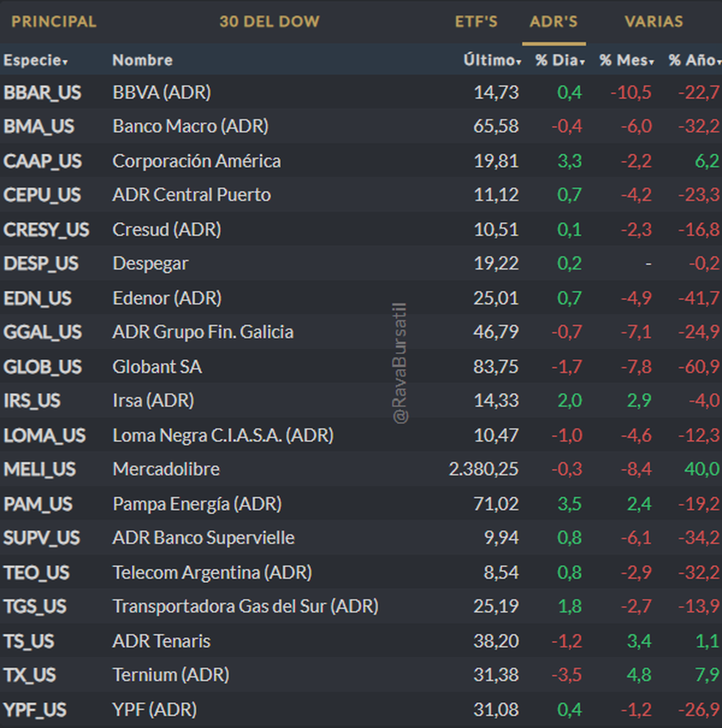Image resolution: width=722 pixels, height=728 pixels.
Task: Switch to the ETF'S tab
Action: tap(476, 22)
